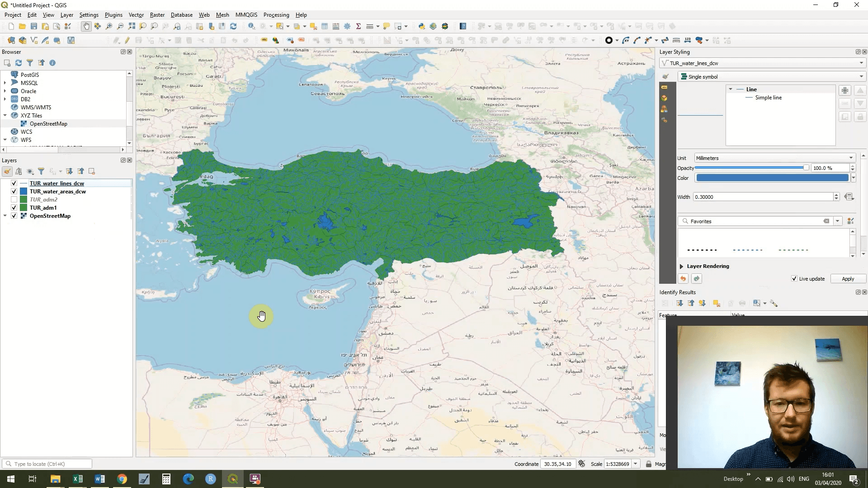Enable the TUR_adm2 layer checkbox

click(14, 200)
